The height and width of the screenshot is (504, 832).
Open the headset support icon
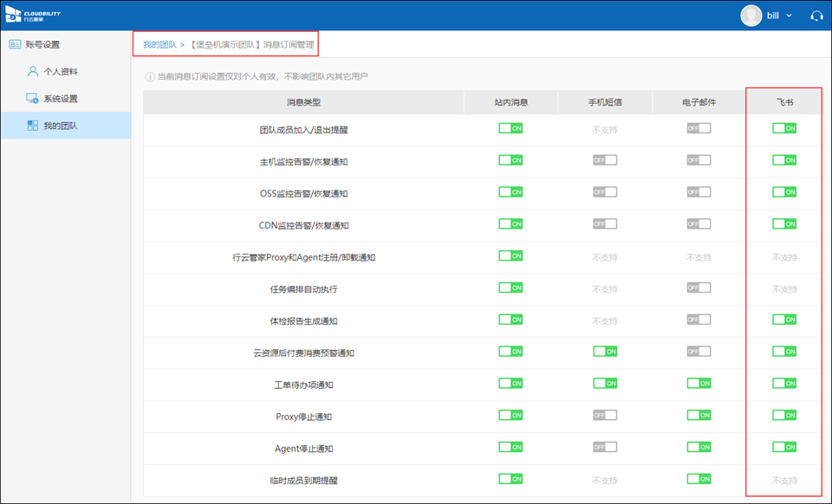[816, 16]
